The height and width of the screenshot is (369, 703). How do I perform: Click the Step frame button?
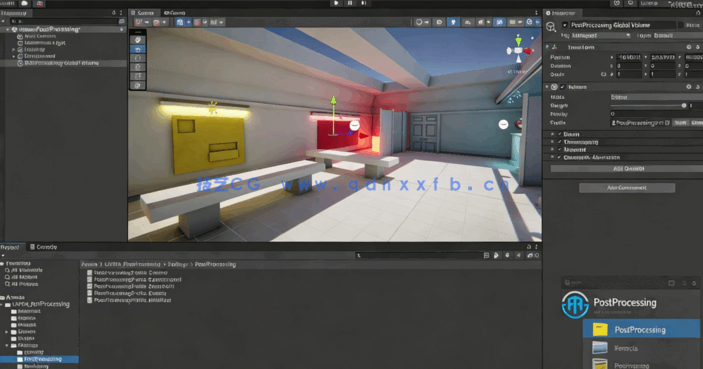(364, 3)
